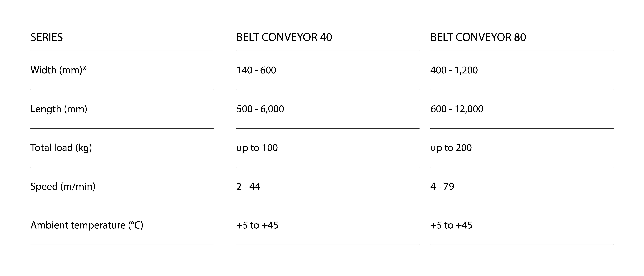Select the Ambient temperature (°C) label
This screenshot has height=276, width=644.
coord(87,225)
